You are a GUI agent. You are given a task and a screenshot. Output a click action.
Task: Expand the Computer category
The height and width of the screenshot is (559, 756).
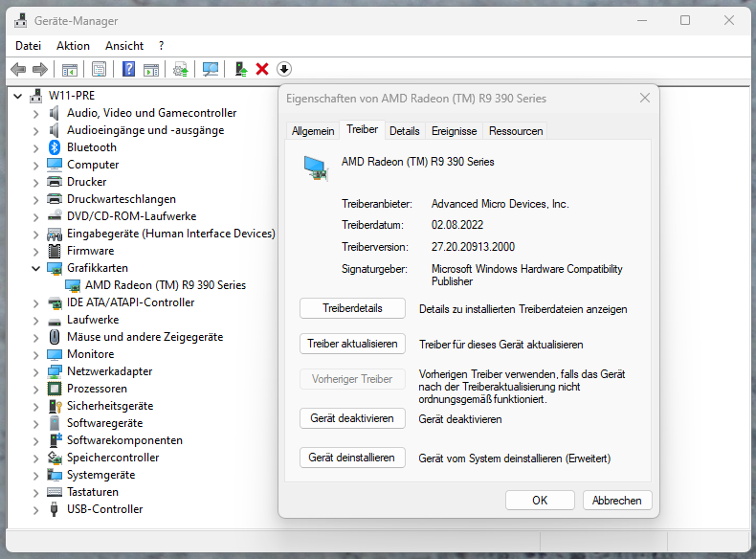tap(35, 165)
